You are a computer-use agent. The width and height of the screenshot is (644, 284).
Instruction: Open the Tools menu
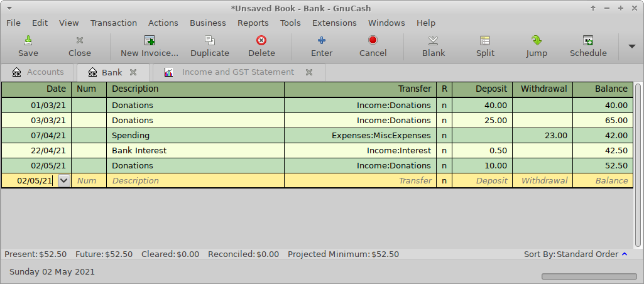click(290, 23)
